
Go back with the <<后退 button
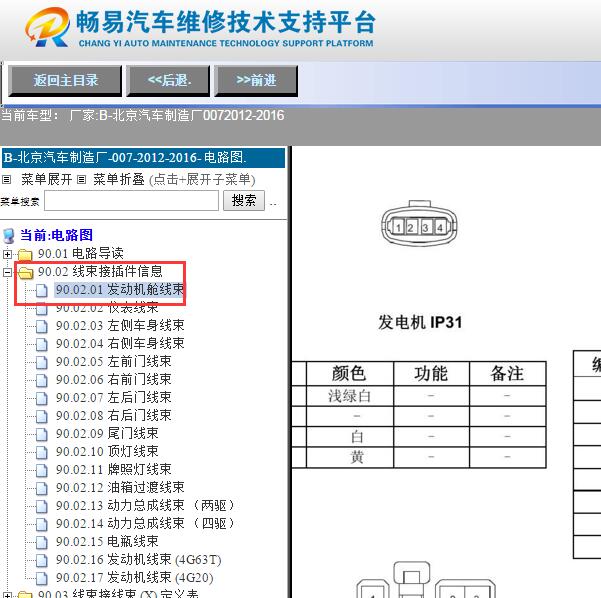click(168, 80)
